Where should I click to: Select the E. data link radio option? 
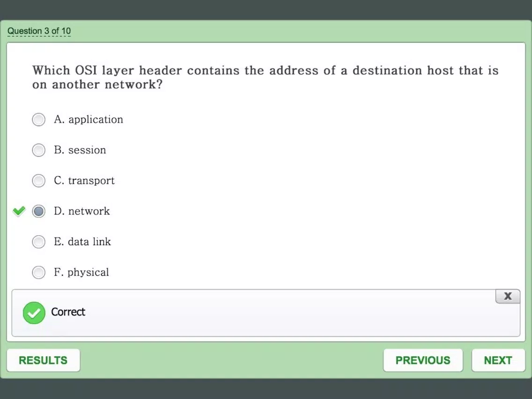39,242
